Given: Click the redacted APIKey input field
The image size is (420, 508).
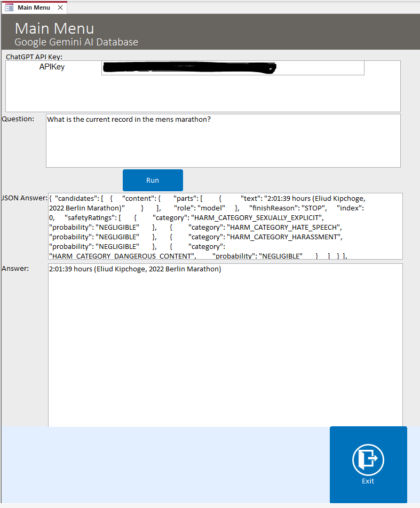Looking at the screenshot, I should pyautogui.click(x=233, y=68).
